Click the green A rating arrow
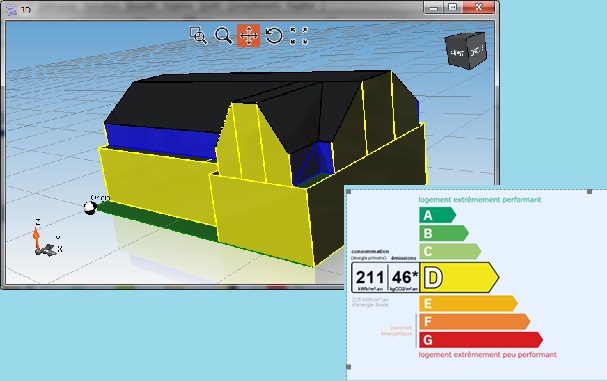Screen dimensions: 607x381 (437, 215)
